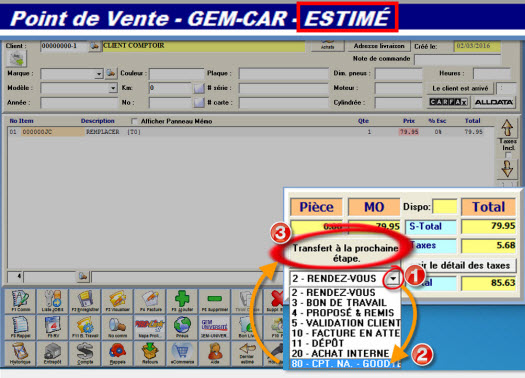The width and height of the screenshot is (525, 378).
Task: Expand the Marque dropdown
Action: [99, 74]
